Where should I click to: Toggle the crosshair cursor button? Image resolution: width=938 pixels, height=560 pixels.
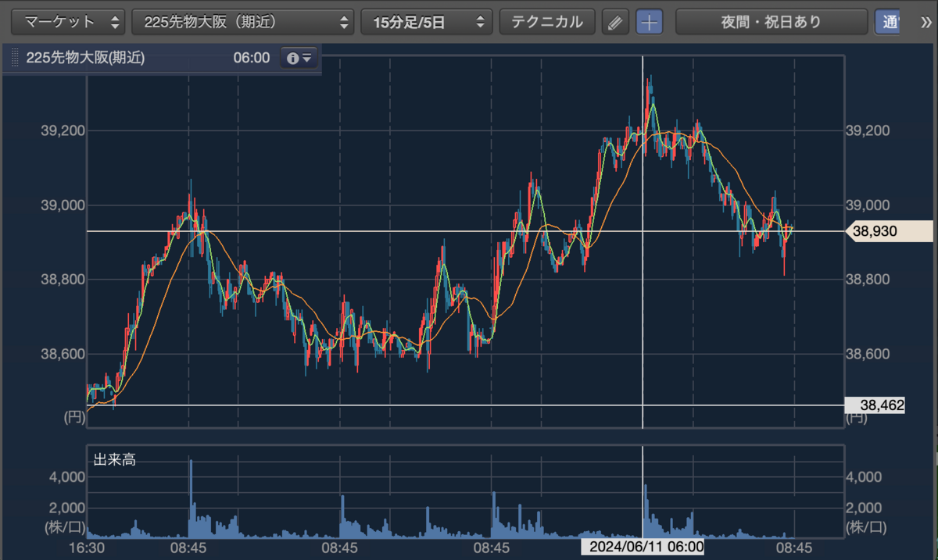point(649,22)
